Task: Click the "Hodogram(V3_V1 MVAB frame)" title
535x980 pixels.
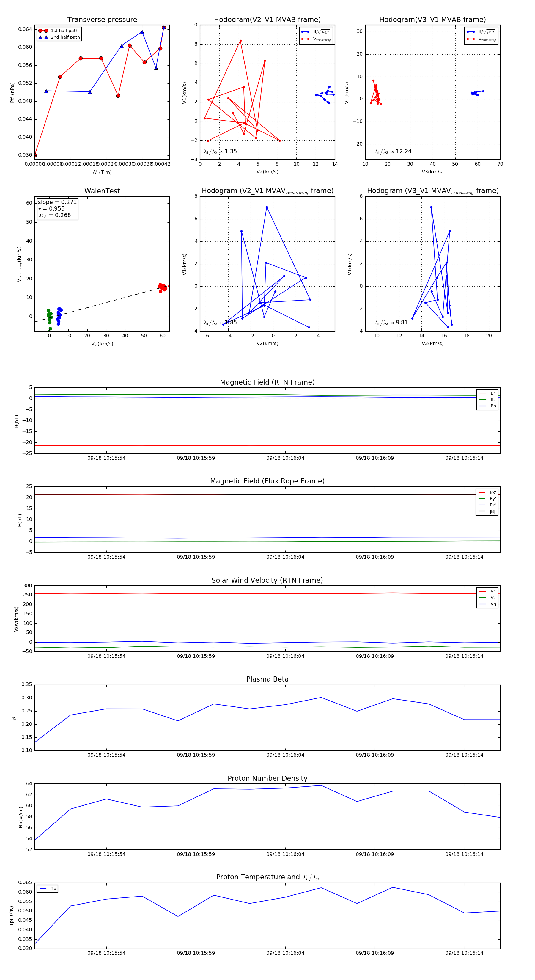Action: click(432, 20)
